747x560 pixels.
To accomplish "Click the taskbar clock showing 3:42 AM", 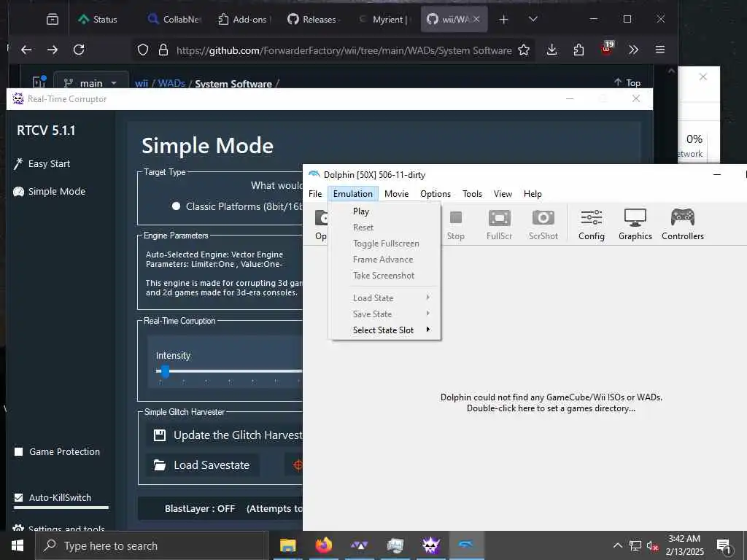I will [x=684, y=545].
